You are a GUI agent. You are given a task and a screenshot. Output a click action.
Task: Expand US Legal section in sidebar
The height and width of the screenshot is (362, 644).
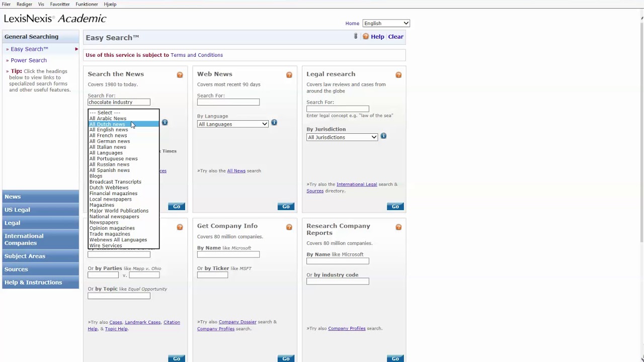pos(40,210)
